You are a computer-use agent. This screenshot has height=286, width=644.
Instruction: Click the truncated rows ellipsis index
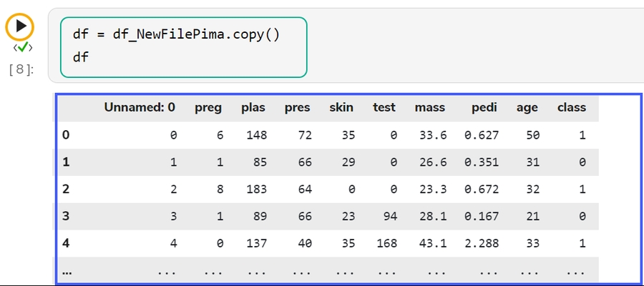point(67,271)
